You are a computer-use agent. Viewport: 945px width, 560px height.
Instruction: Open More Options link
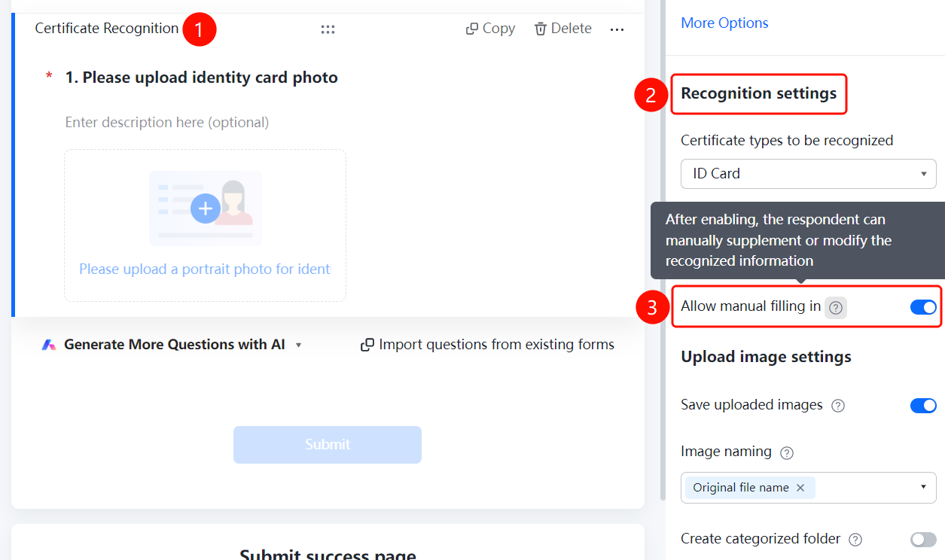pos(724,23)
